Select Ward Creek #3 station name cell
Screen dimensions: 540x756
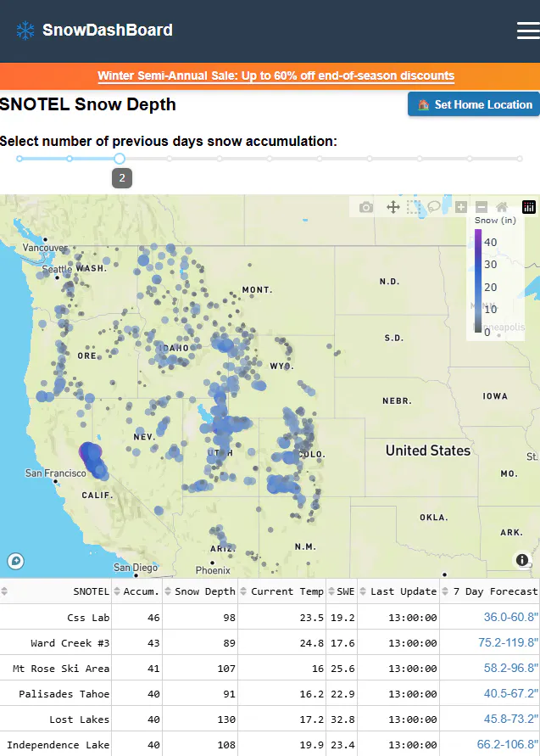pyautogui.click(x=56, y=642)
